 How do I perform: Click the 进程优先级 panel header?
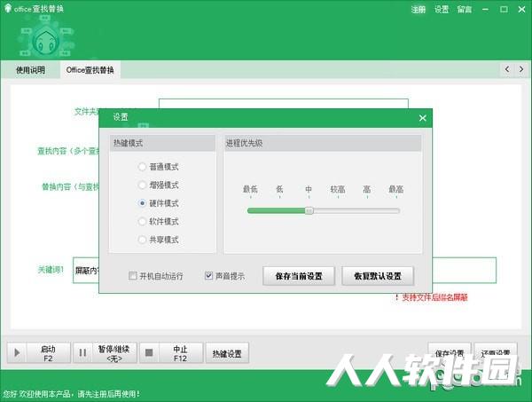coord(323,143)
